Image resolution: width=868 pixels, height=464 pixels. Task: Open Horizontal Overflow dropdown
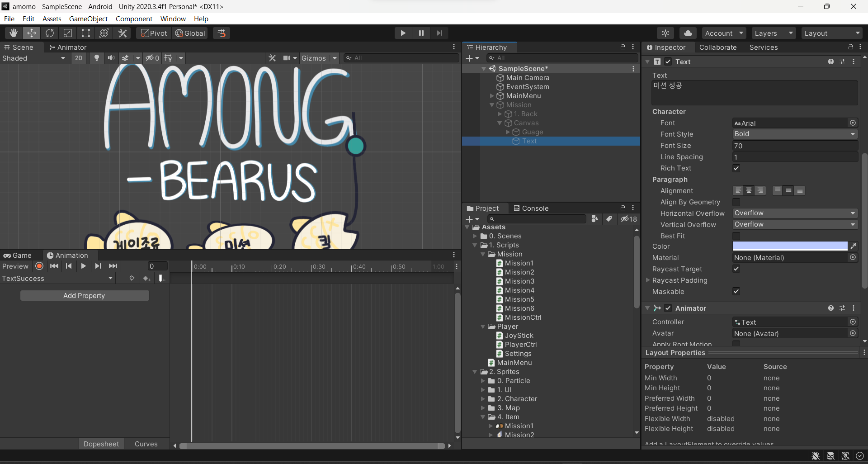click(x=795, y=213)
